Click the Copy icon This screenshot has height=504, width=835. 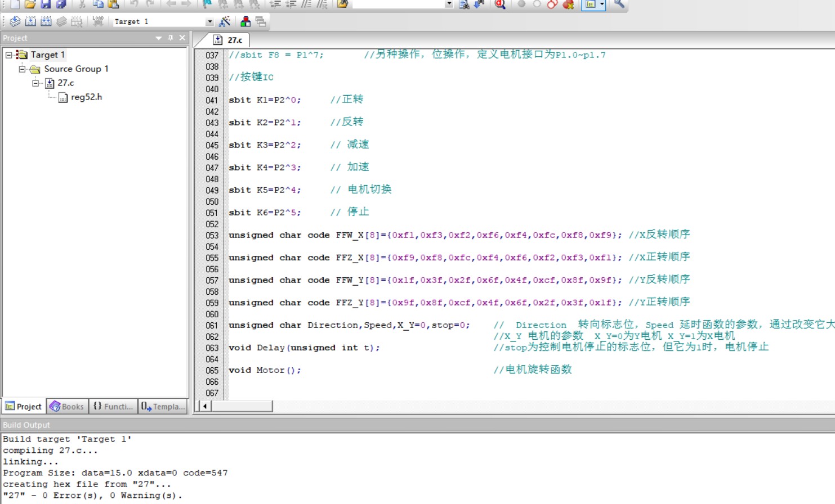[x=98, y=4]
